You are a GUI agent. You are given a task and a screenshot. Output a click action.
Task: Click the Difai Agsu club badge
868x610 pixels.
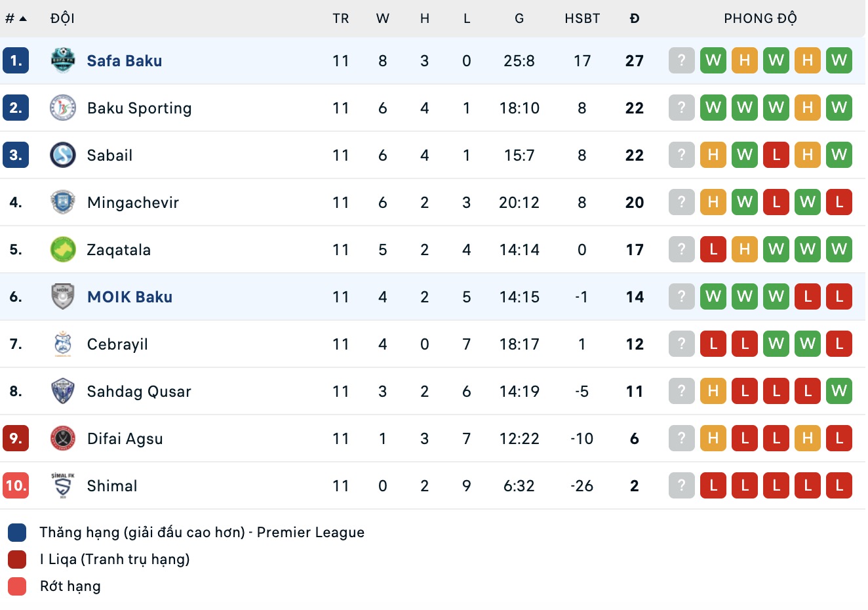point(62,438)
